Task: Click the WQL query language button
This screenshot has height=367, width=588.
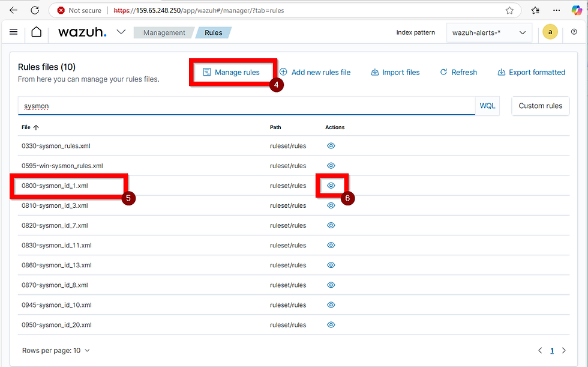Action: (487, 106)
